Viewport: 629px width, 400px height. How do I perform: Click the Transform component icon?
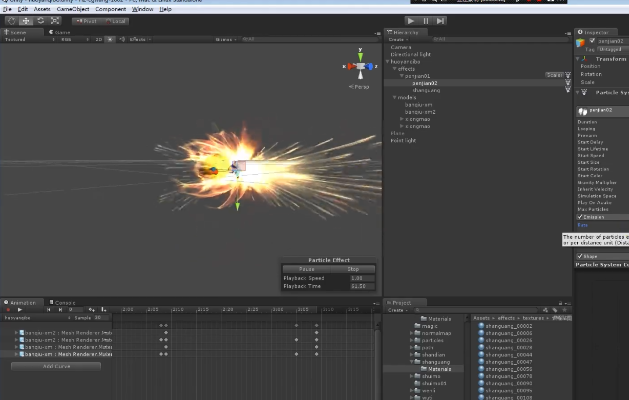point(584,59)
